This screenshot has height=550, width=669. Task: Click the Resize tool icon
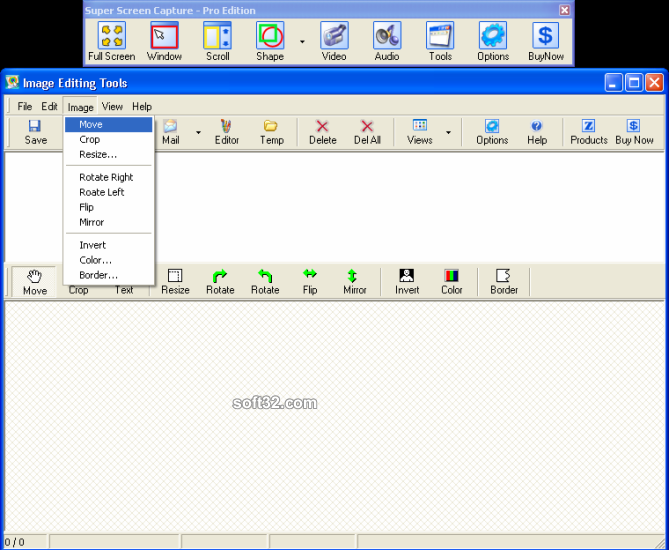click(175, 282)
